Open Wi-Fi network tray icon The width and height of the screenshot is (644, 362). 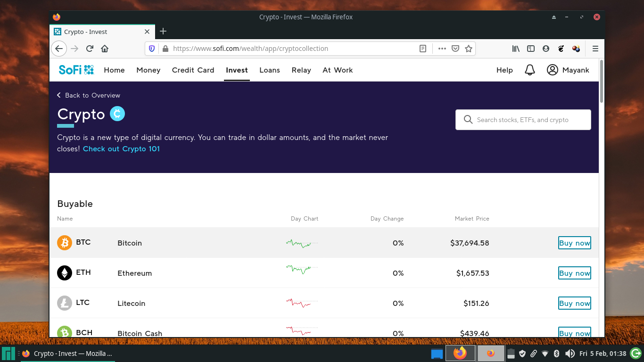click(545, 354)
